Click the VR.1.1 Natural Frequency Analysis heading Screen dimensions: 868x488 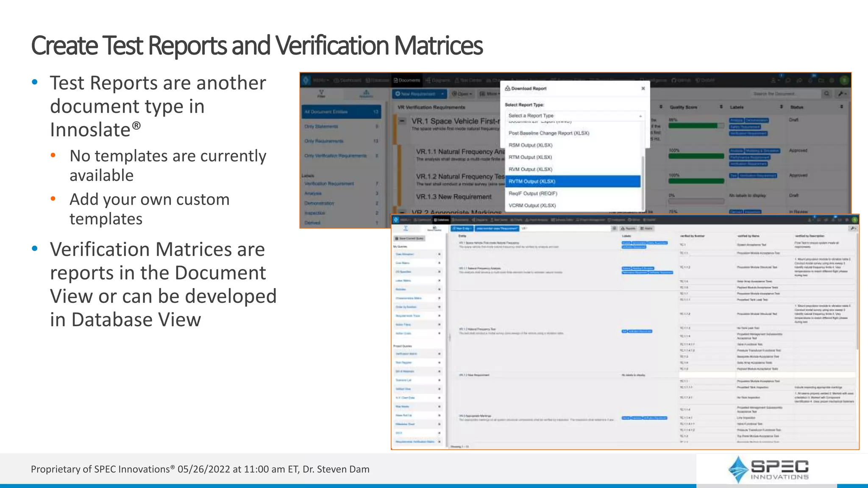coord(460,151)
